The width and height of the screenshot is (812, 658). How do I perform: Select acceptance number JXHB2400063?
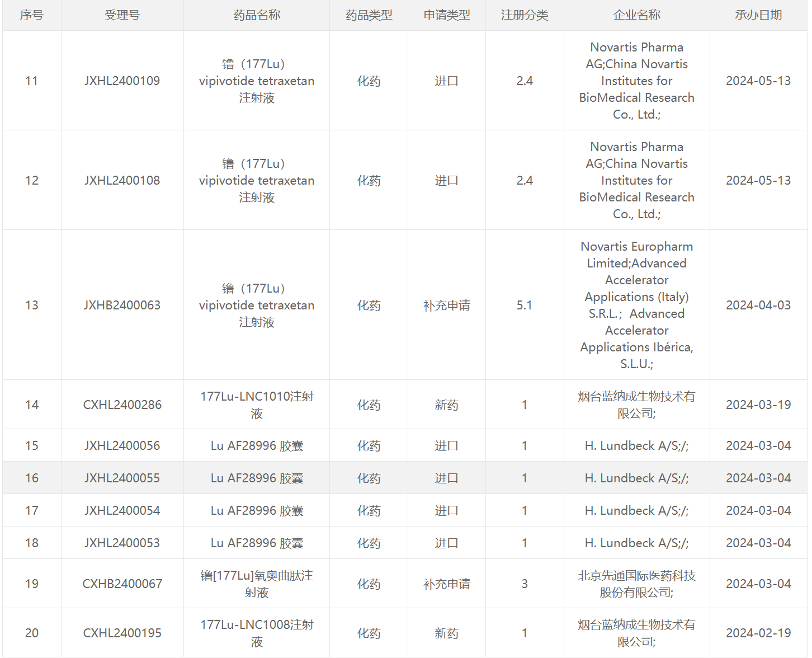(122, 305)
